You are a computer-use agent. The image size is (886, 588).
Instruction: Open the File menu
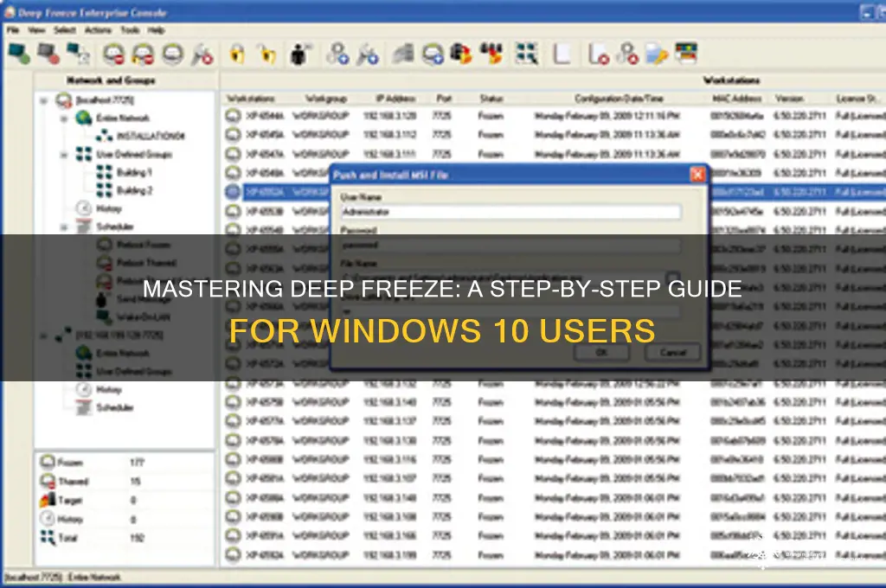pyautogui.click(x=12, y=30)
